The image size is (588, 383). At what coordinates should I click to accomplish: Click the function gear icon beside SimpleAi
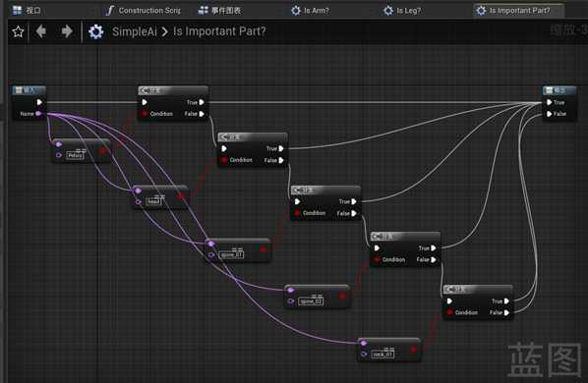96,31
